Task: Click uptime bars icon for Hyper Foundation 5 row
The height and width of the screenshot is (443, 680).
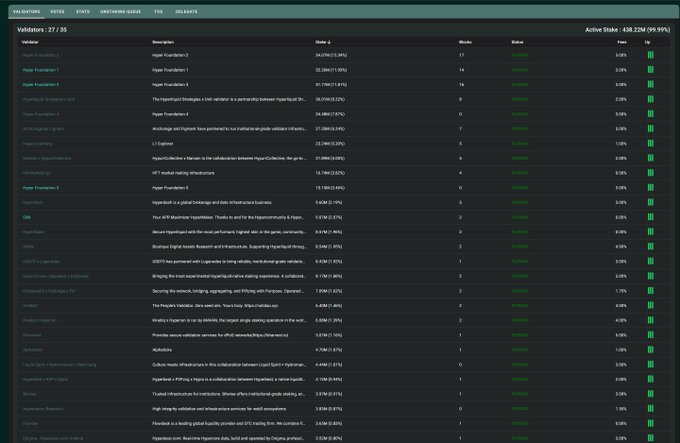Action: pos(651,188)
